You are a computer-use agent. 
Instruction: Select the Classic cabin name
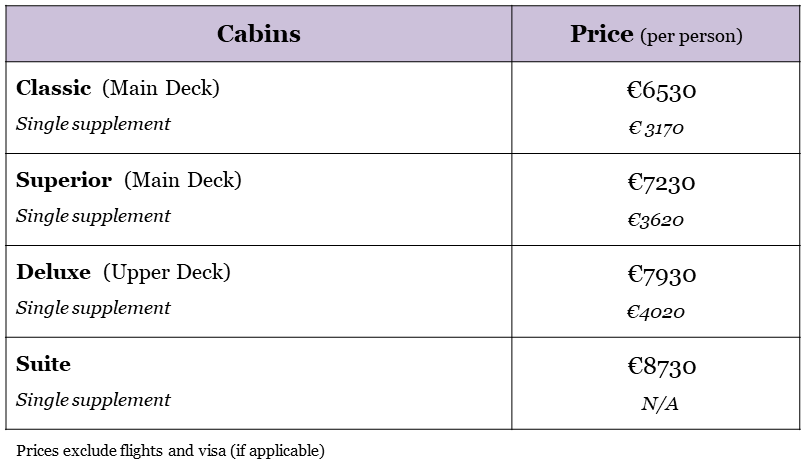click(x=54, y=88)
